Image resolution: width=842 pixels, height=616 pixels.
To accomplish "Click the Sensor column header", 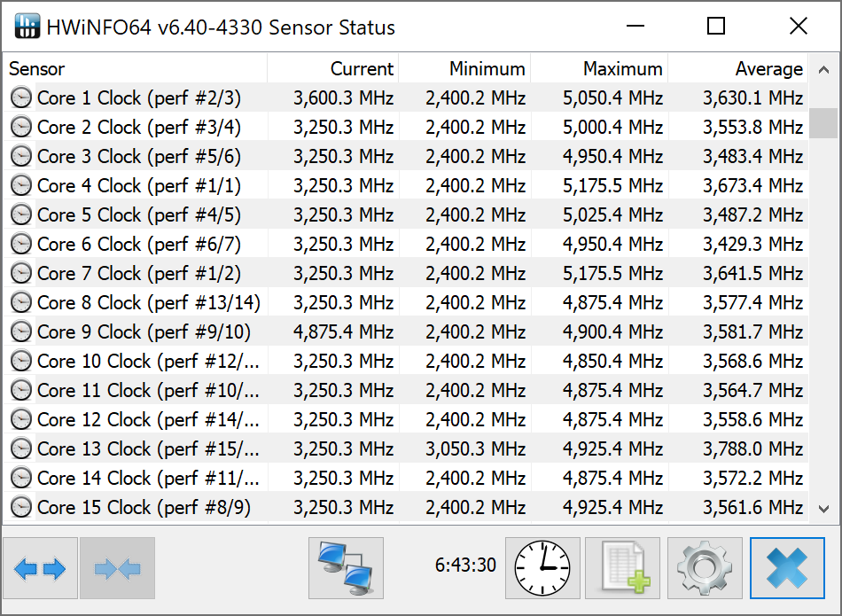I will tap(136, 69).
